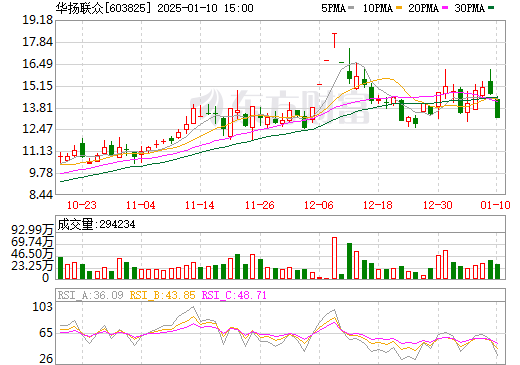Click volume axis label 46.50万

[32, 254]
